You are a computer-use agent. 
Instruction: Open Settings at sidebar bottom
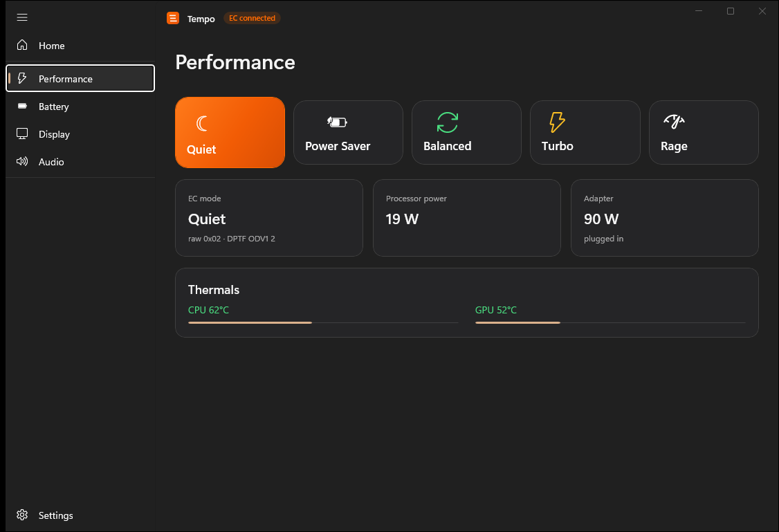click(80, 515)
